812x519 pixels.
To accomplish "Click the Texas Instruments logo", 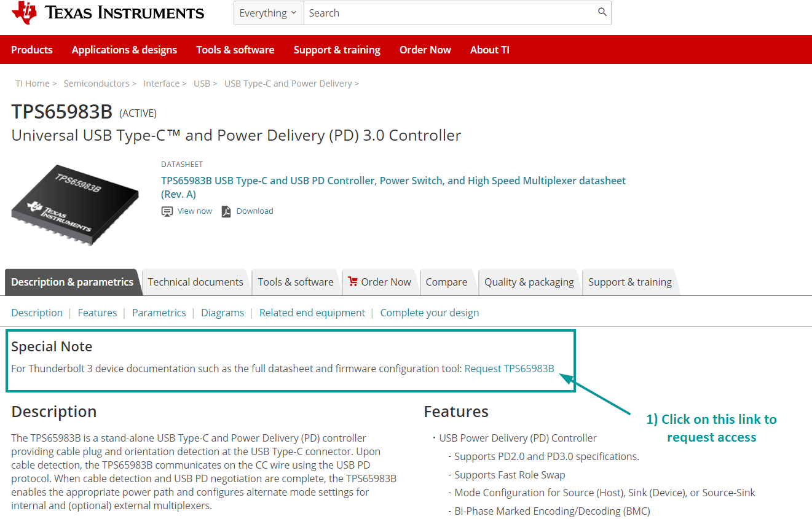I will [x=108, y=13].
